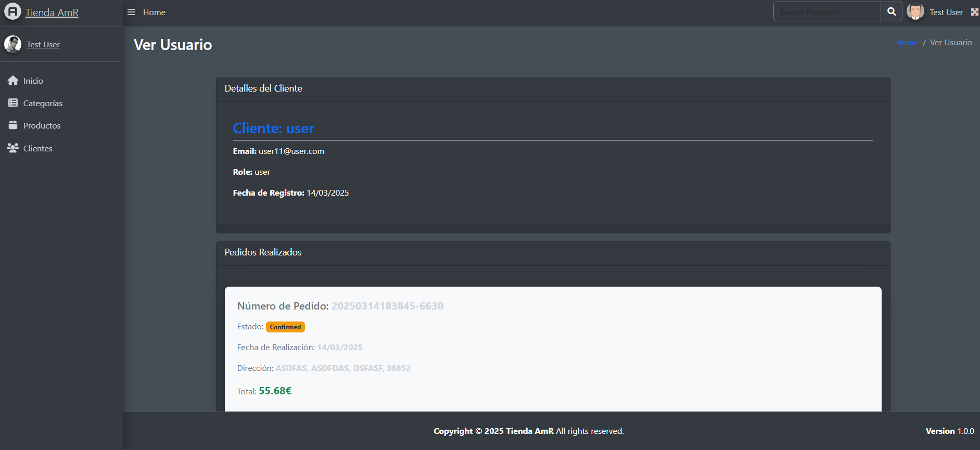The width and height of the screenshot is (980, 450).
Task: Open the Tienda AmR brand link
Action: click(52, 12)
